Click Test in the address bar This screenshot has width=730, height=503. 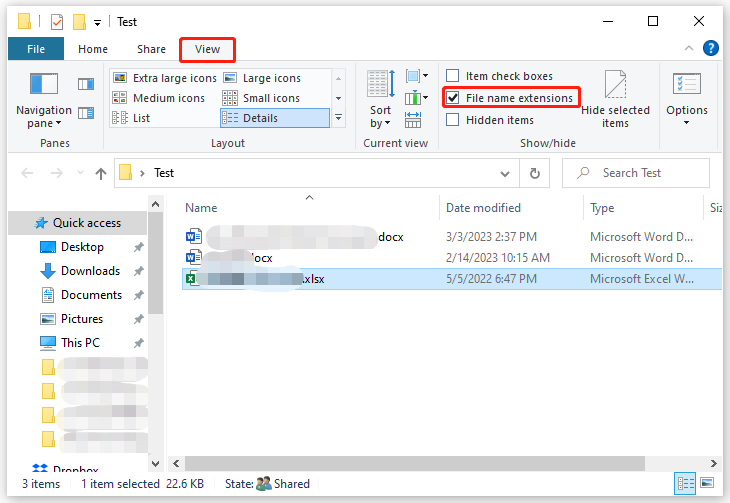point(164,173)
